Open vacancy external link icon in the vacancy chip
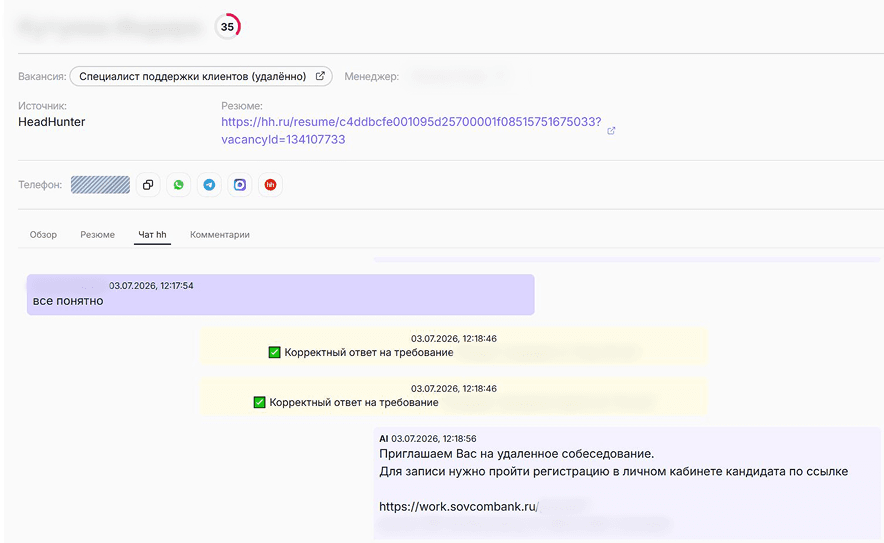Viewport: 884px width, 543px height. tap(320, 76)
